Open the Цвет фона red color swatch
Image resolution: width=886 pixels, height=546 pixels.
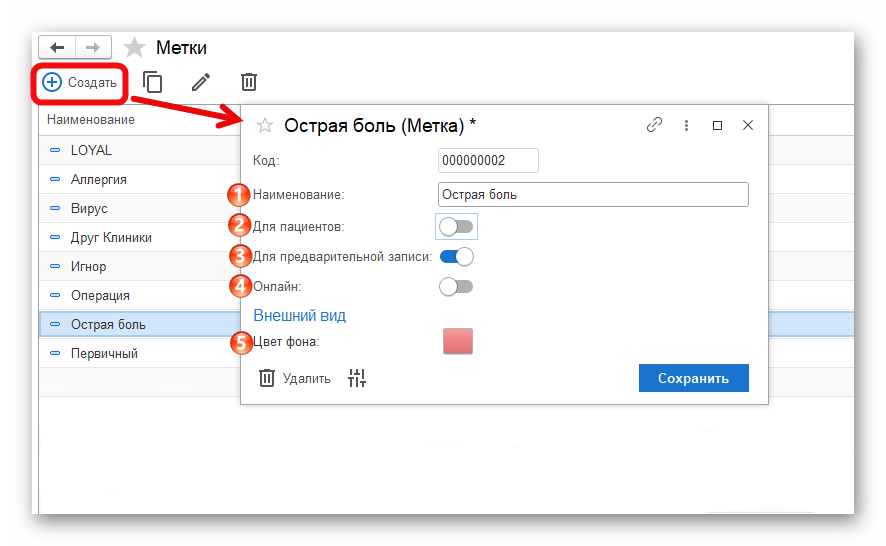[x=458, y=341]
